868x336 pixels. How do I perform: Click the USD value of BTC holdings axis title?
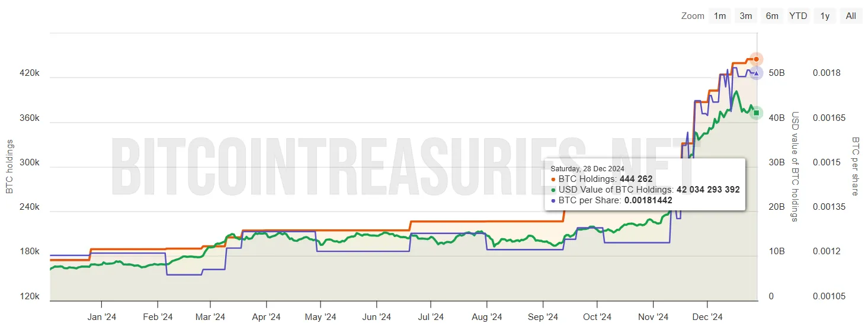796,167
